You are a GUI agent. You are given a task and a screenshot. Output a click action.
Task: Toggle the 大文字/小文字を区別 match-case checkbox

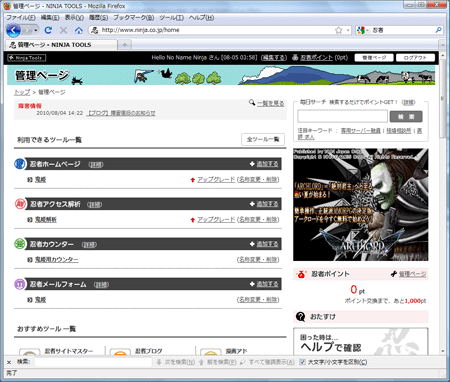pos(302,362)
